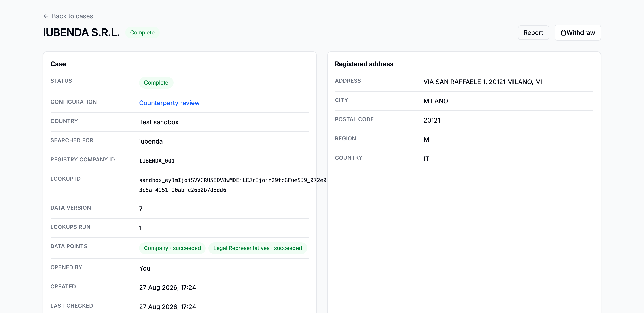The image size is (644, 313).
Task: Go back to cases list
Action: click(68, 16)
